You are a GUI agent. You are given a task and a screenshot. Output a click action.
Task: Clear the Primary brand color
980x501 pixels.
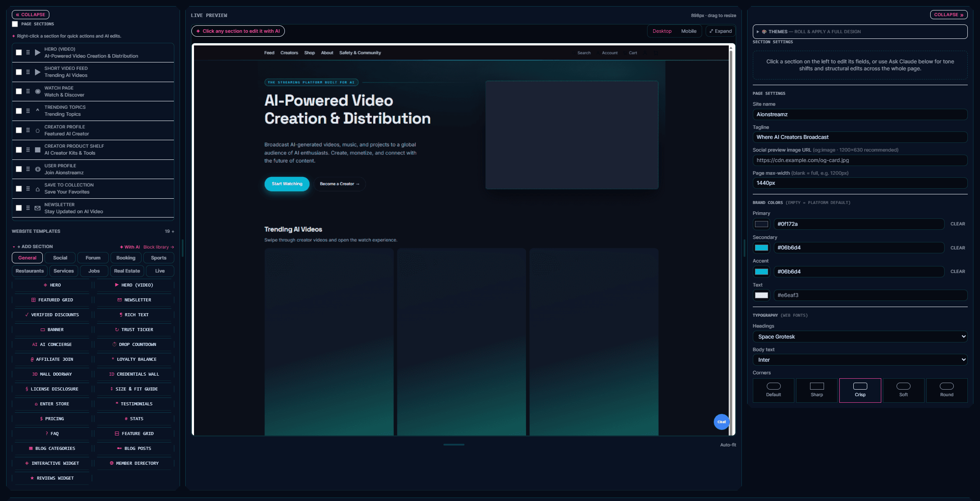point(958,224)
